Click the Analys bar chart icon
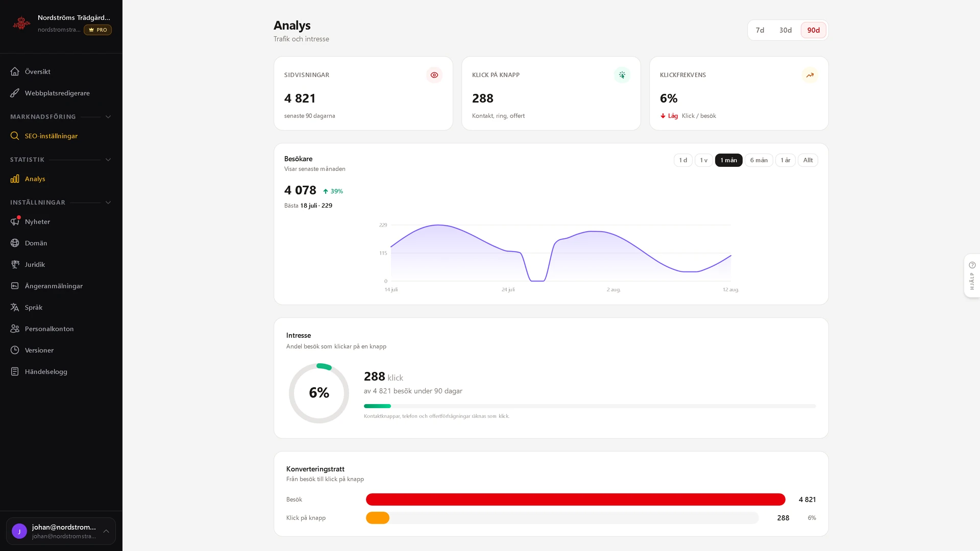This screenshot has height=551, width=980. (x=15, y=179)
